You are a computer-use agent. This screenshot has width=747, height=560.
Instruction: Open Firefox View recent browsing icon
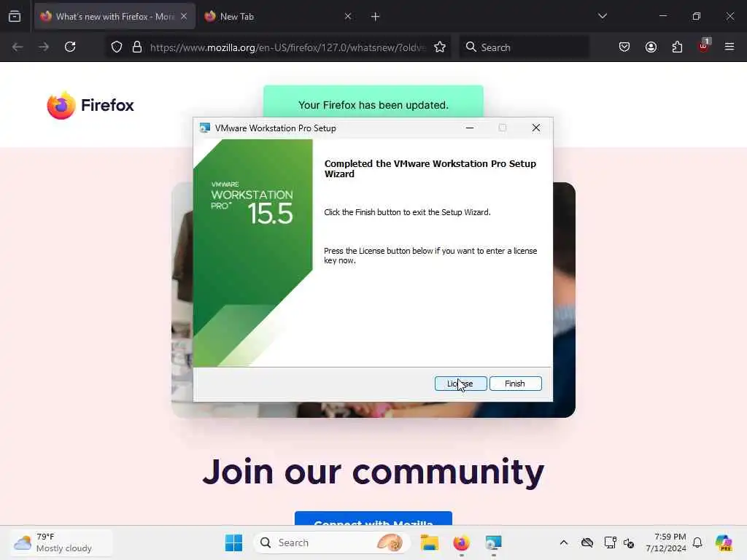pyautogui.click(x=15, y=17)
